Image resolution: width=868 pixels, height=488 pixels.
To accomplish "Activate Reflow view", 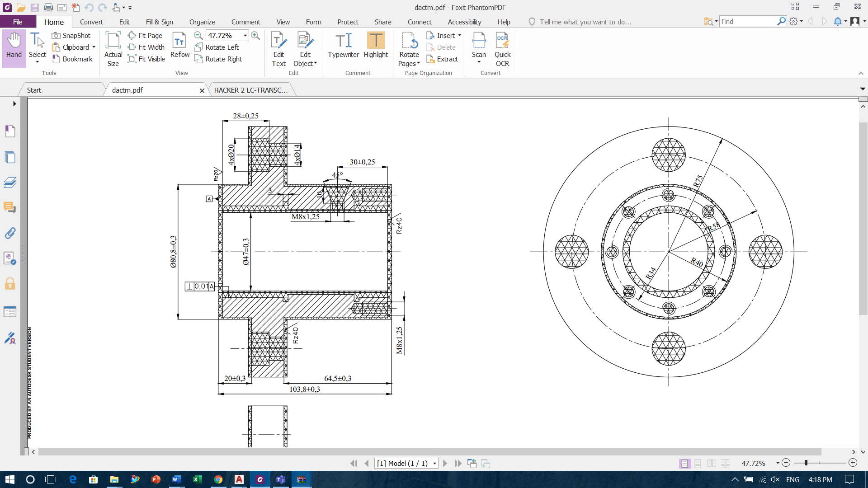I will coord(179,45).
